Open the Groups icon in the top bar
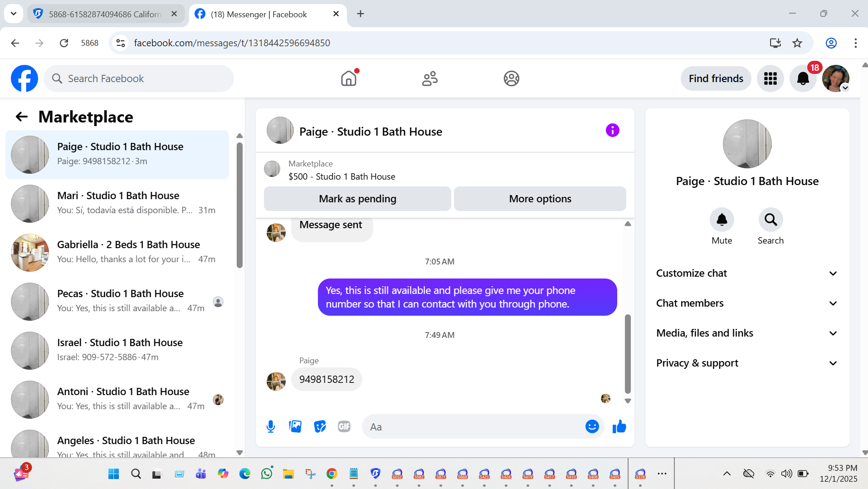The width and height of the screenshot is (868, 489). (x=511, y=78)
